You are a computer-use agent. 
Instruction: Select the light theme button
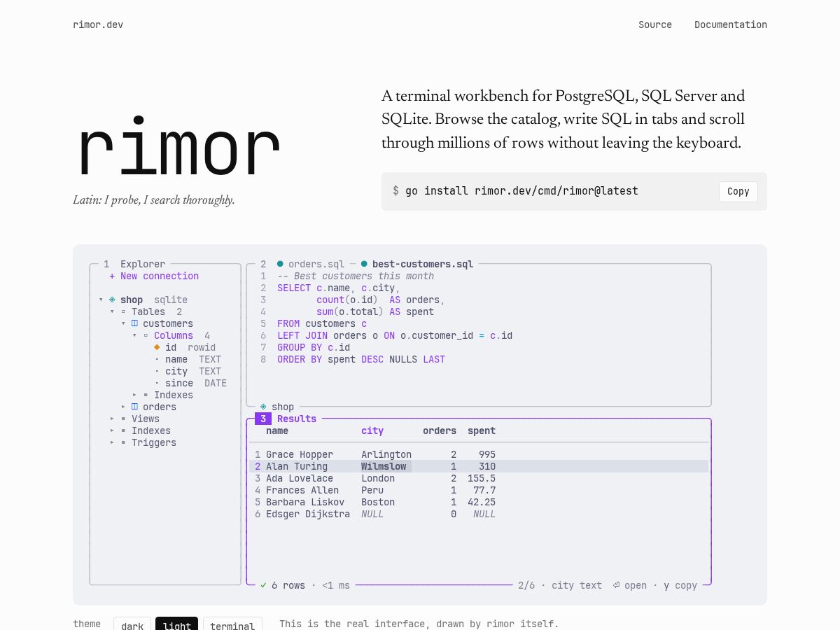pos(177,625)
